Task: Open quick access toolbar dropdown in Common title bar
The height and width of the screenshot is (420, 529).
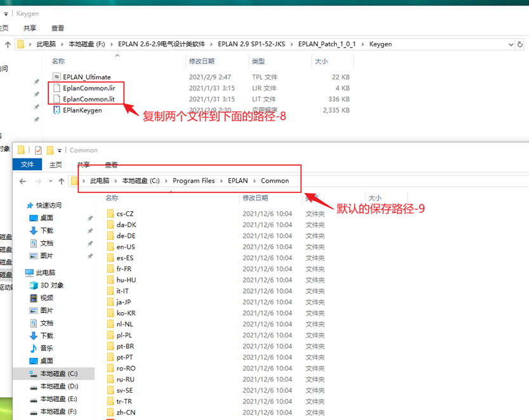Action: click(x=60, y=150)
